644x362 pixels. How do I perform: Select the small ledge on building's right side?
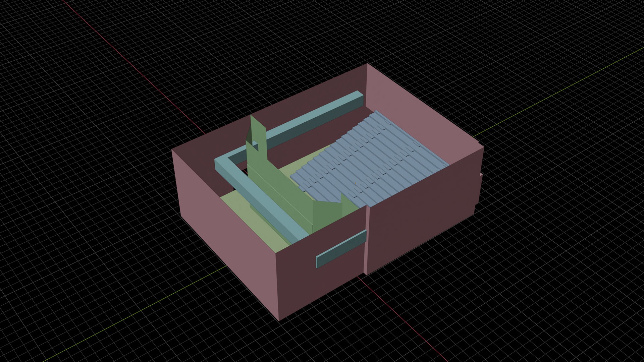coord(479,188)
